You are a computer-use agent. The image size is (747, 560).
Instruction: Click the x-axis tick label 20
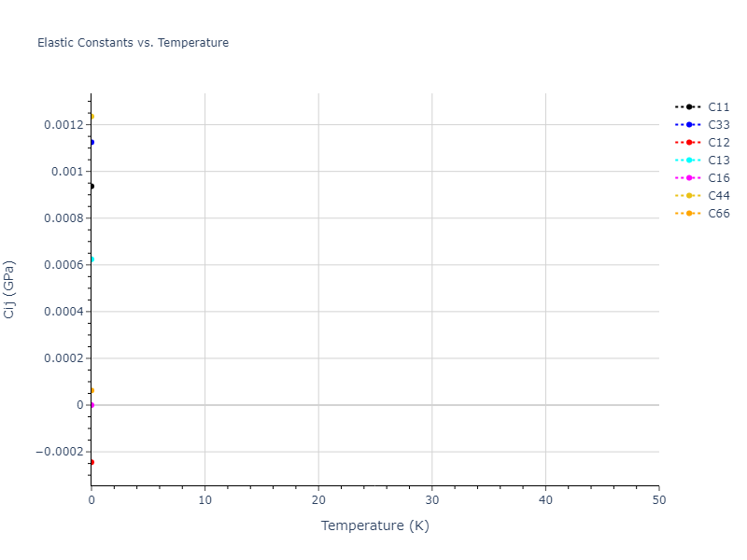pos(318,500)
